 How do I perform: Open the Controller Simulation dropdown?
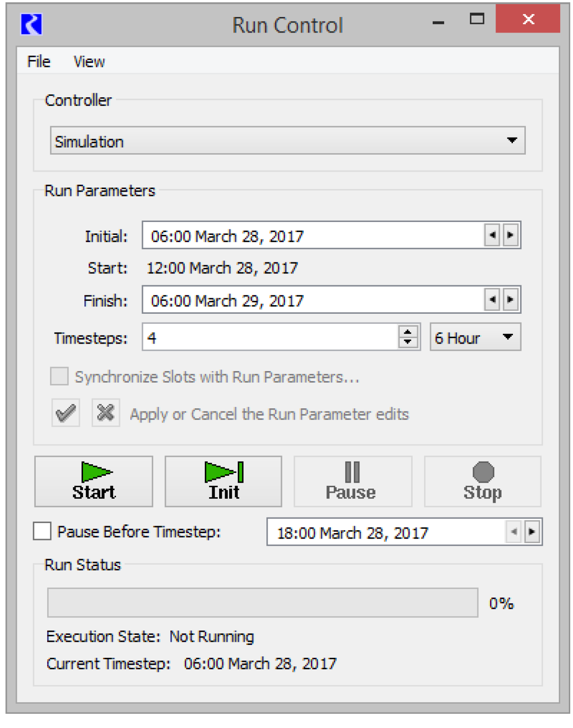click(287, 141)
